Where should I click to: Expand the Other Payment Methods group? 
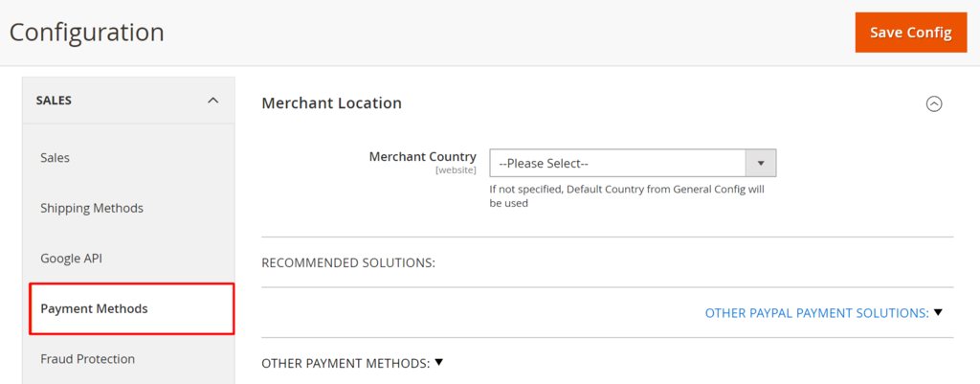(345, 363)
